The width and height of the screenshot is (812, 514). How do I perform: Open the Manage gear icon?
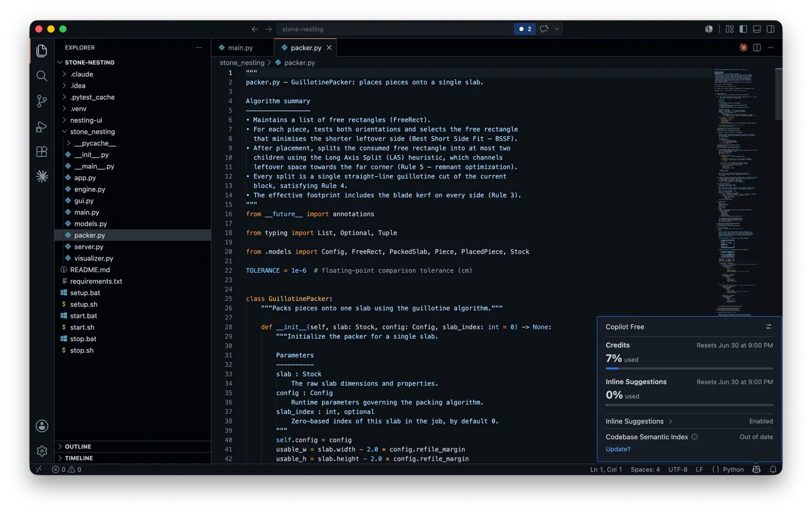42,451
